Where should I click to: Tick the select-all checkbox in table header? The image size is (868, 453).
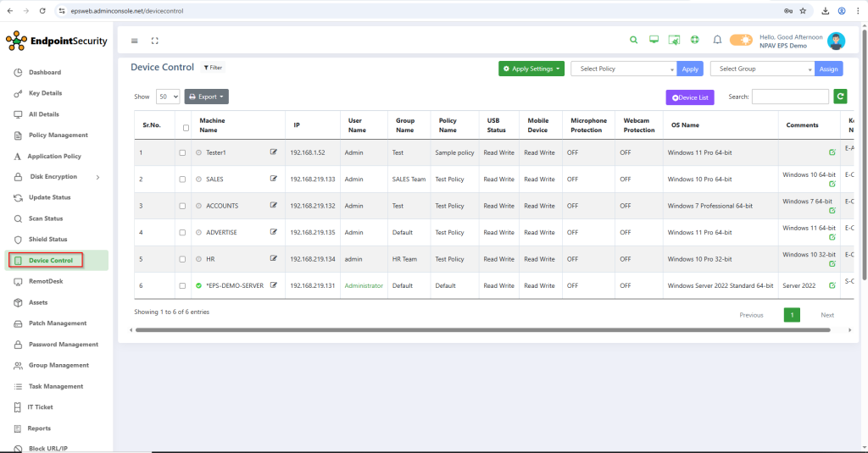click(186, 128)
